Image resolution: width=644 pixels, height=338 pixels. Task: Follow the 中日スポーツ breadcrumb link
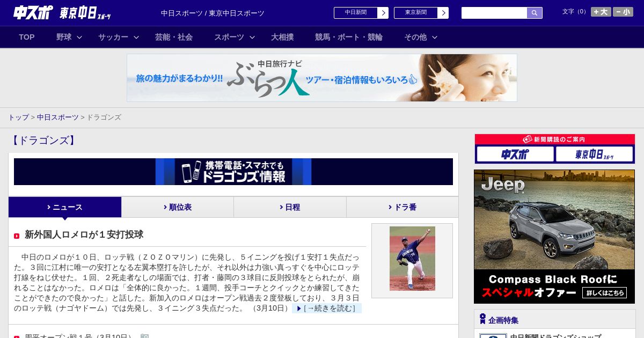(58, 117)
